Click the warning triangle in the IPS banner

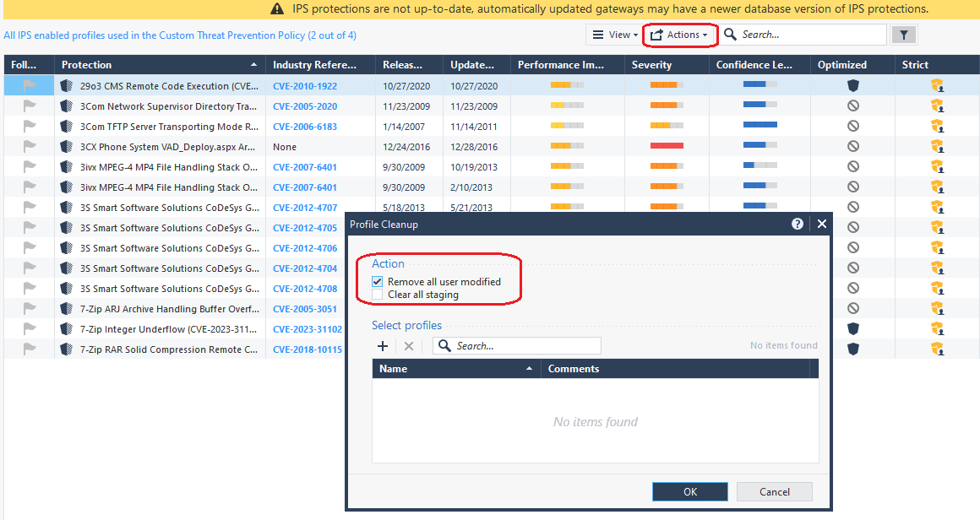click(277, 8)
